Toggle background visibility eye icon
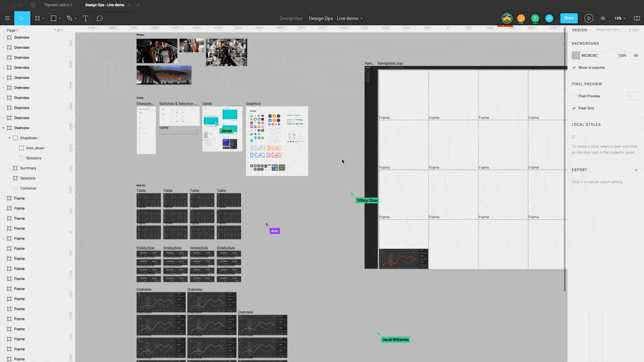644x362 pixels. tap(636, 55)
